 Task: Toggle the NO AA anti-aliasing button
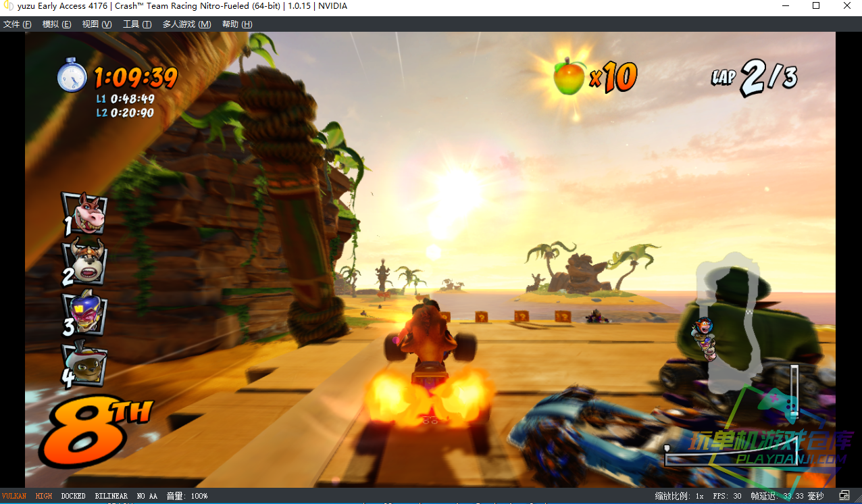[x=147, y=496]
